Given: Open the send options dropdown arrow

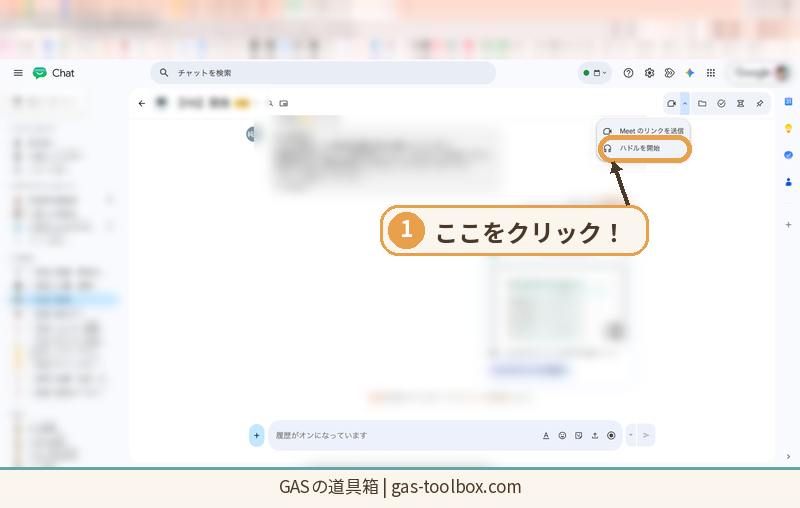Looking at the screenshot, I should pyautogui.click(x=631, y=435).
